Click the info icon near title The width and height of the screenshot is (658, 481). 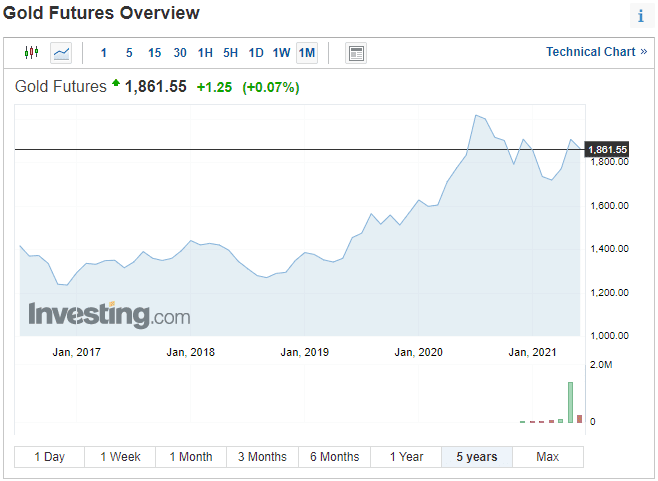click(641, 16)
